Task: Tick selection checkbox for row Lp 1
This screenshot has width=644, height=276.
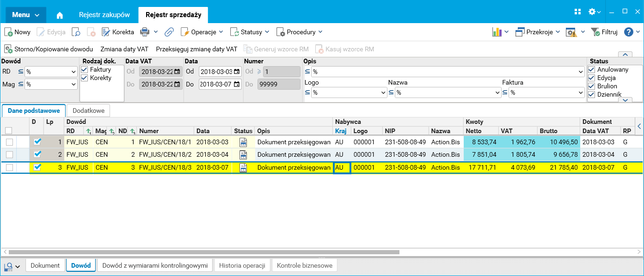Action: 9,142
